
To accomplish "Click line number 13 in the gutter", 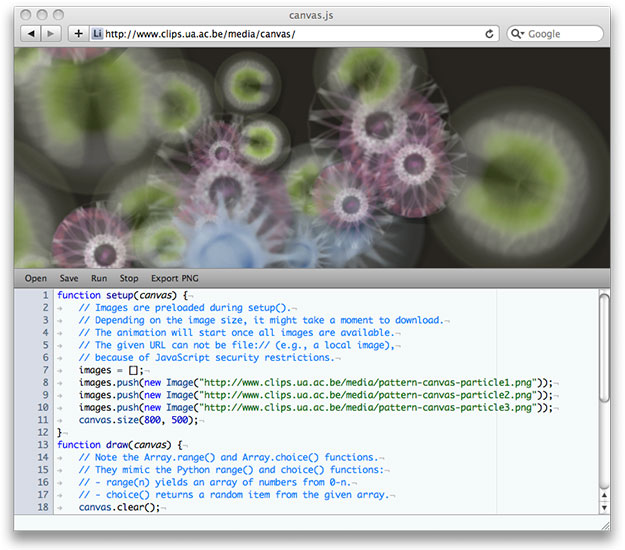I will 43,445.
